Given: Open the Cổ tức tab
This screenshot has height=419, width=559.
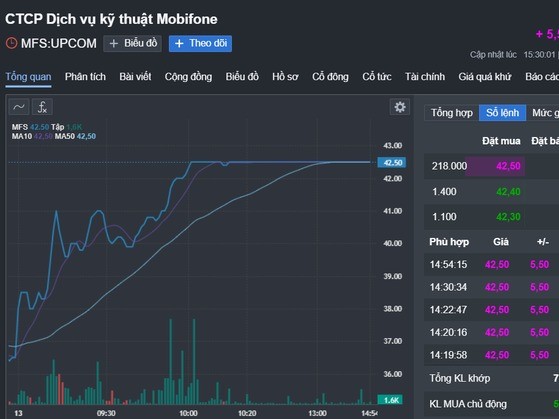Looking at the screenshot, I should pos(377,77).
